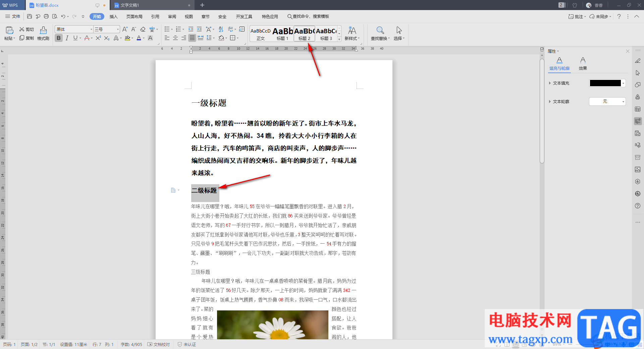
Task: Toggle the text highlight color
Action: [127, 38]
